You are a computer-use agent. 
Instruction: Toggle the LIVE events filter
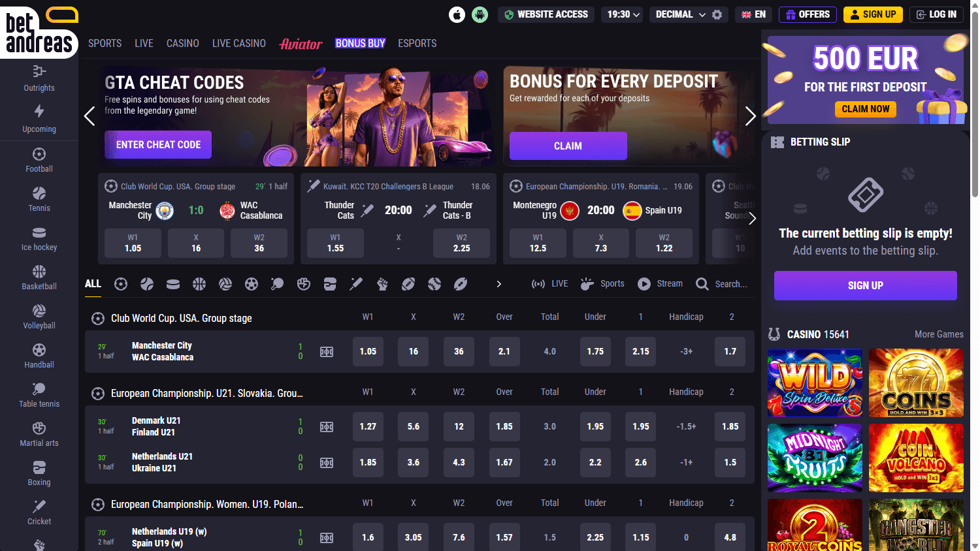[x=549, y=283]
